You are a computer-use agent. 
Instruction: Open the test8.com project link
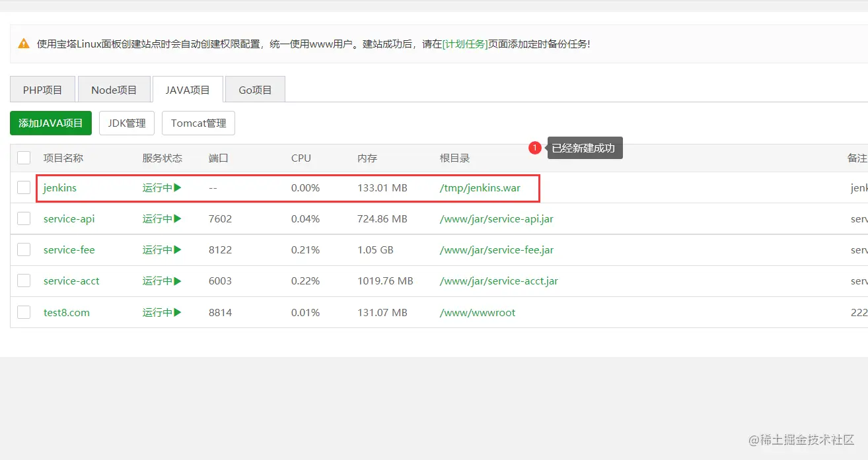pos(67,312)
